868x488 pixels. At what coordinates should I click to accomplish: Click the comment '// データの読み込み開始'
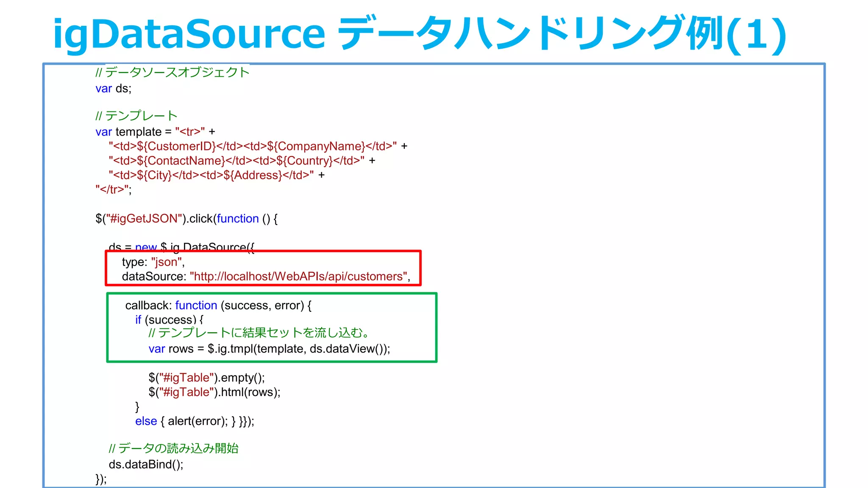pyautogui.click(x=173, y=448)
